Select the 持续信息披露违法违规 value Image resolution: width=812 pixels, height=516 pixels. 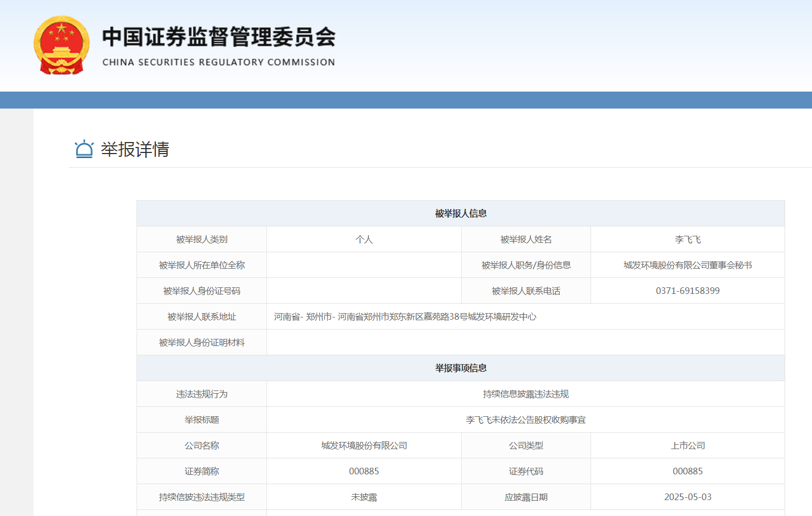526,394
